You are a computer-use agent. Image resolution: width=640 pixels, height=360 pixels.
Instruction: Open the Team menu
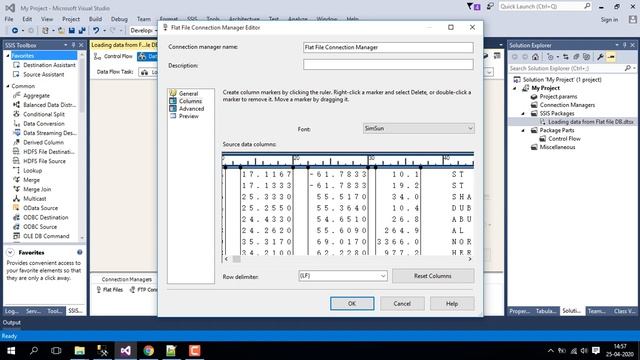pyautogui.click(x=144, y=19)
